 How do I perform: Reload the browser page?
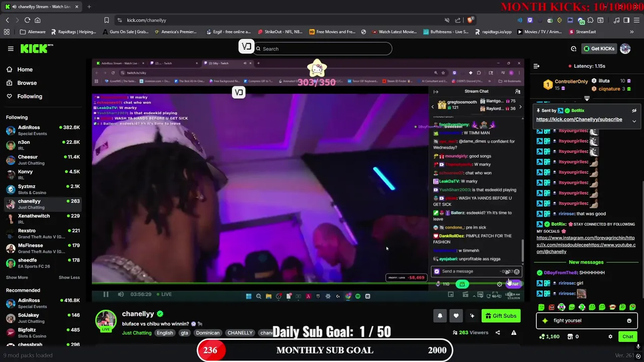point(27,20)
